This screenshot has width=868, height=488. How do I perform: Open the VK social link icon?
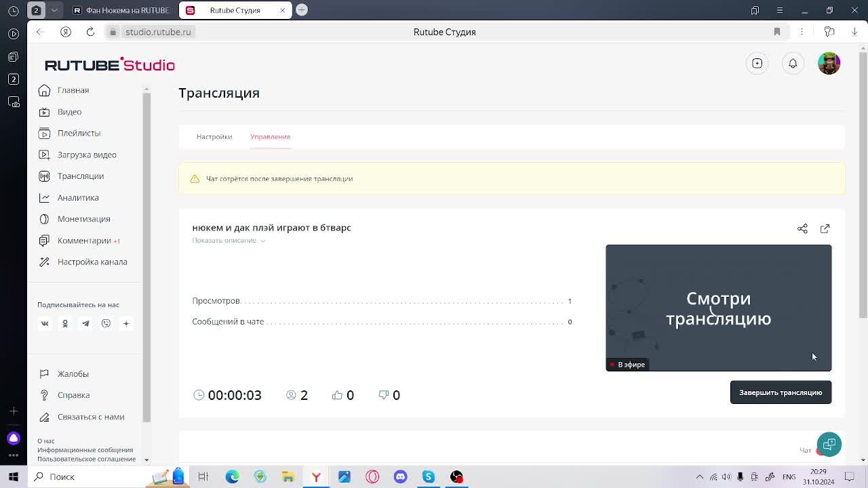coord(45,323)
